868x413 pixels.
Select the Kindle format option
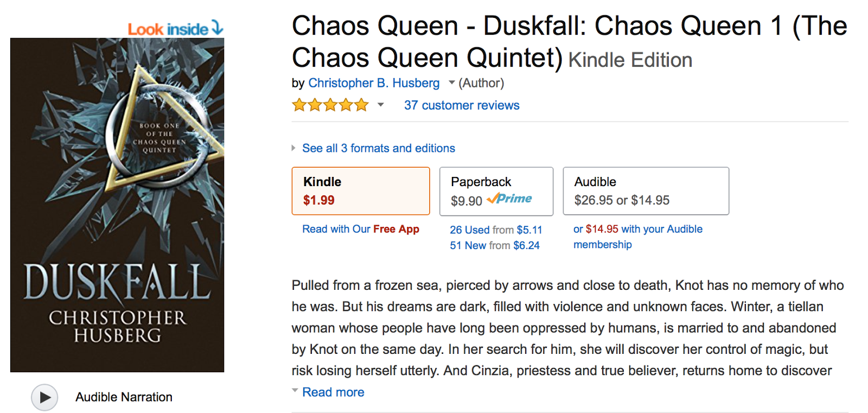(360, 191)
